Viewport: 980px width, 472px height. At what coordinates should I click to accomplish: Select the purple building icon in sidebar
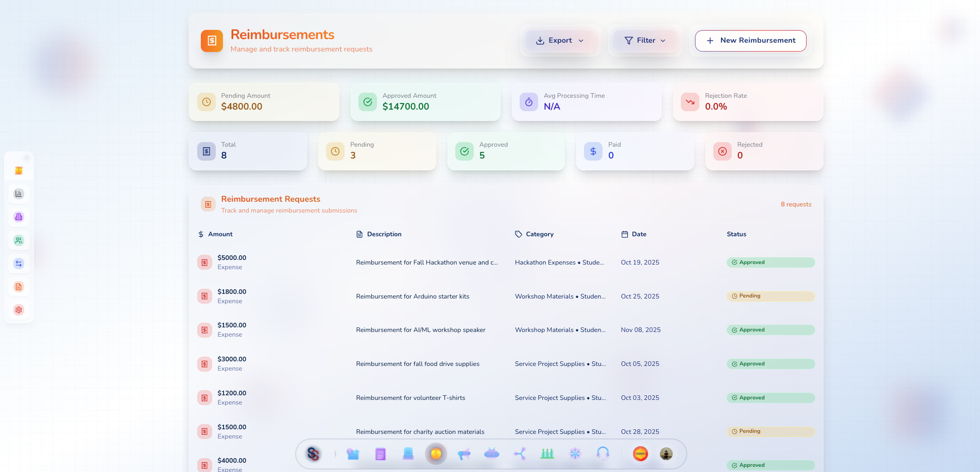pos(19,217)
